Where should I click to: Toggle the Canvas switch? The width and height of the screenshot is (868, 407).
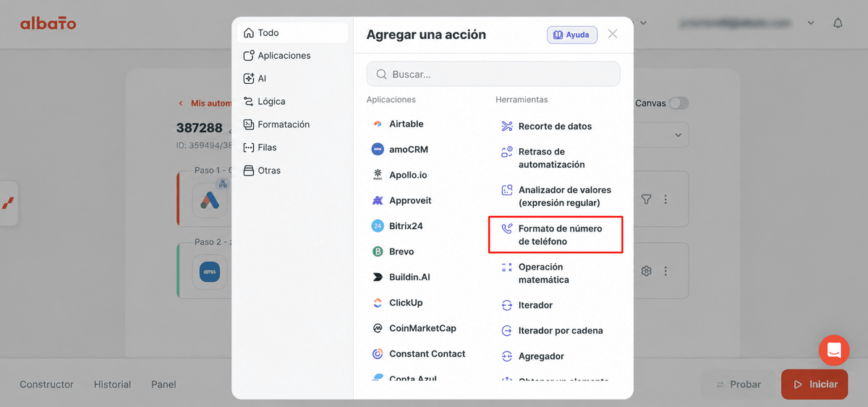pos(678,103)
